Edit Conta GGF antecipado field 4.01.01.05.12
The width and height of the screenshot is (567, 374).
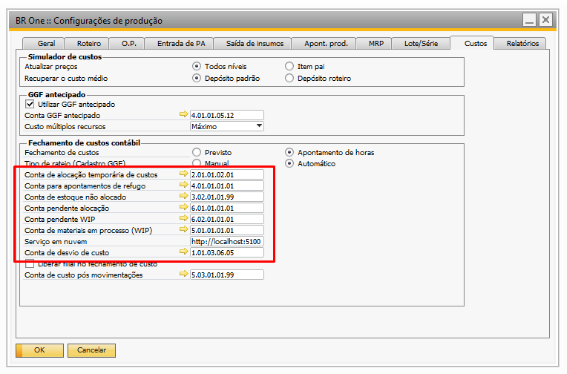tap(227, 115)
